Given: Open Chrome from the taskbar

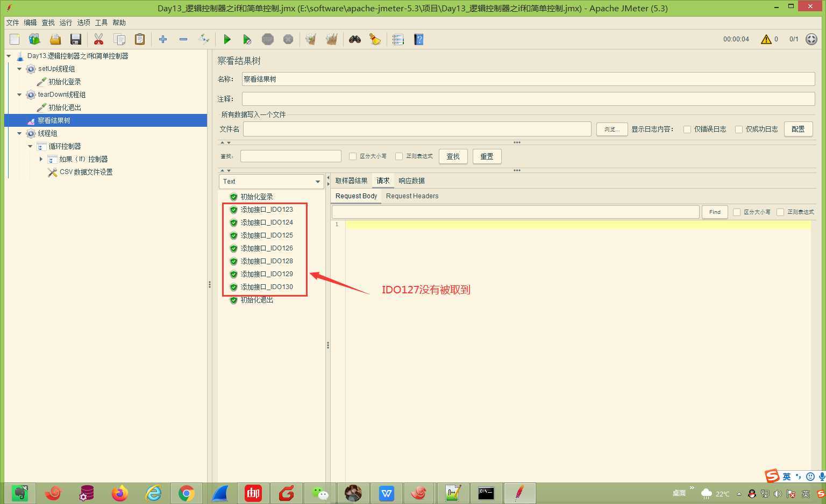Looking at the screenshot, I should click(x=187, y=493).
